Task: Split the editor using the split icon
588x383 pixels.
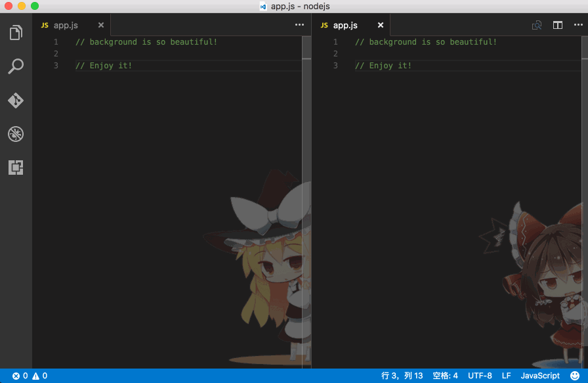Action: point(558,24)
